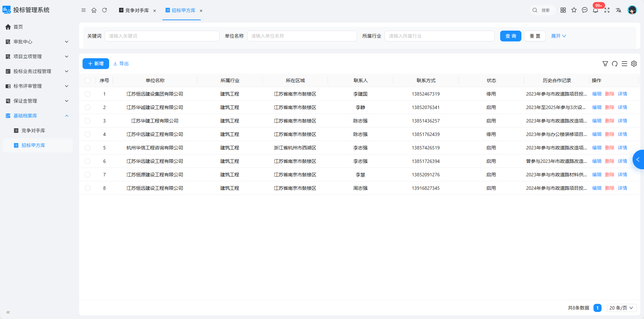Open 竞争对手库 in the sidebar
Image resolution: width=644 pixels, height=319 pixels.
click(38, 131)
